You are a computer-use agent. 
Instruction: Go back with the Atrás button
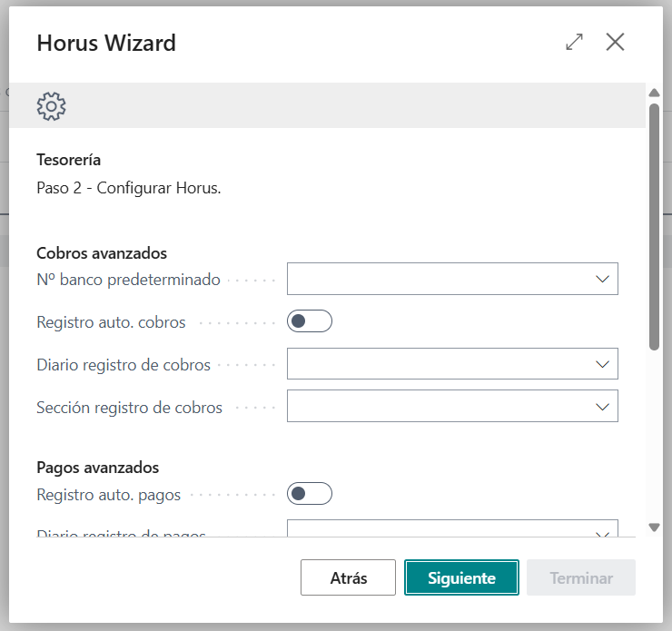(348, 577)
